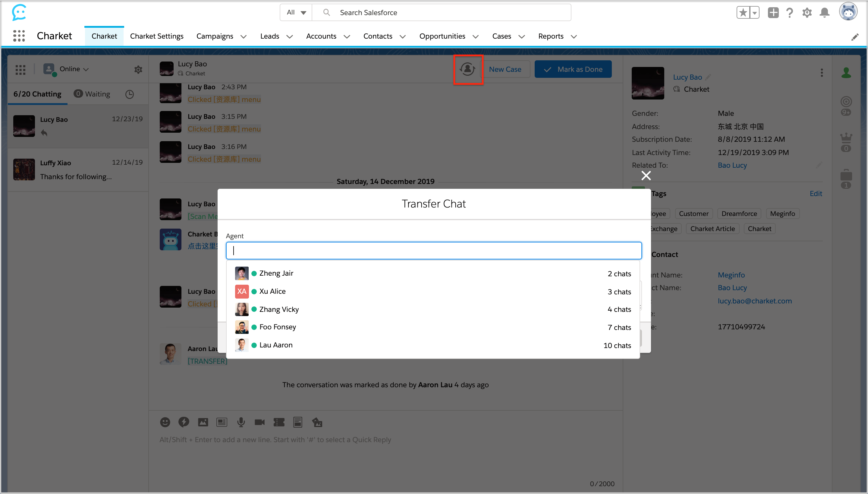Expand Campaigns tab chevron

(244, 37)
